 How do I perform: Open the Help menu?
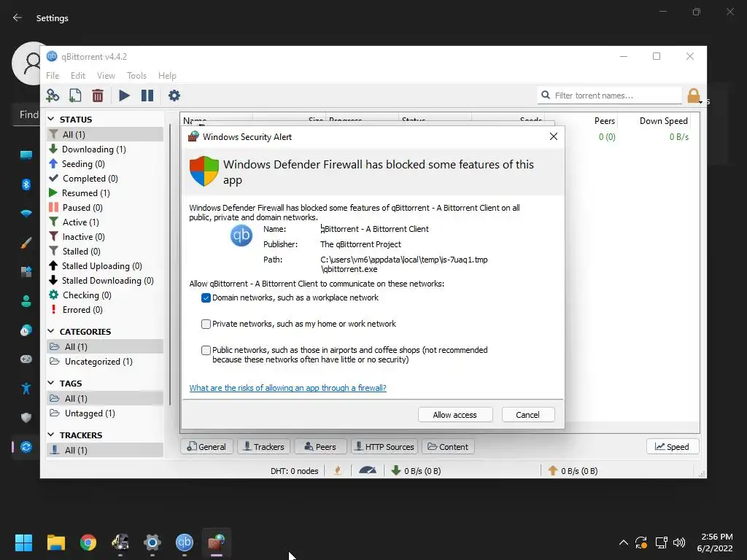point(167,76)
